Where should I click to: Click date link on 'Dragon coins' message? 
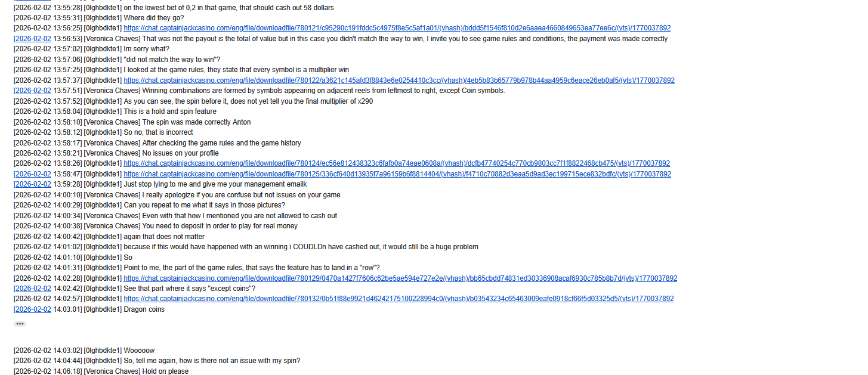tap(32, 309)
